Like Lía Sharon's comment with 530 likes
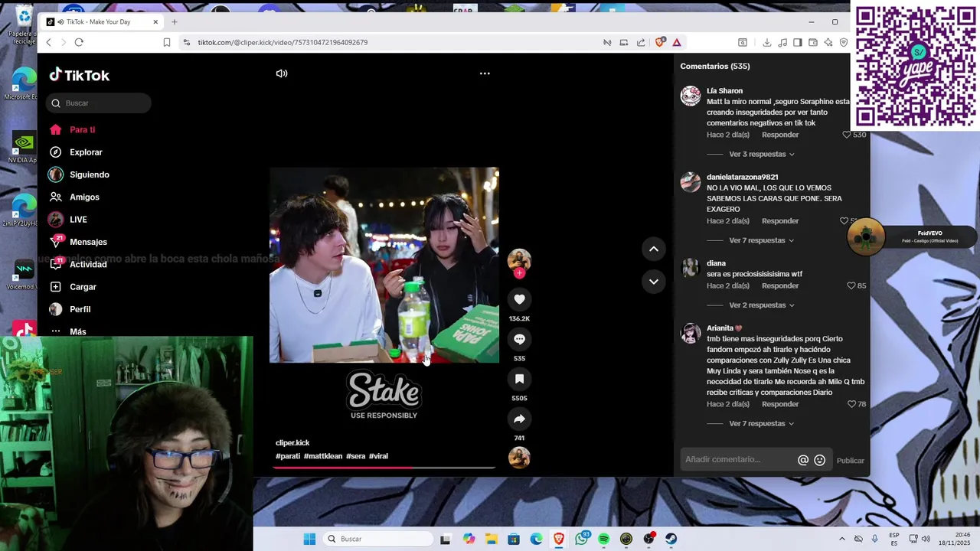The image size is (980, 551). click(847, 135)
